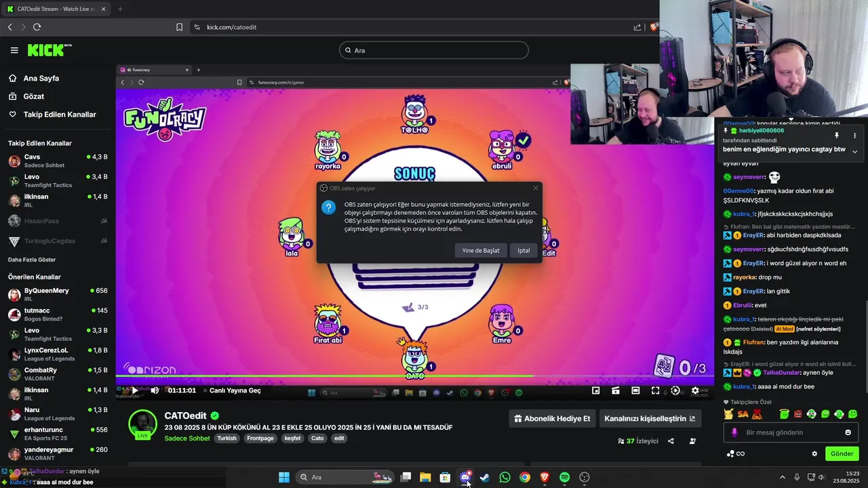Send the chat message with Gönder
868x488 pixels.
point(842,453)
